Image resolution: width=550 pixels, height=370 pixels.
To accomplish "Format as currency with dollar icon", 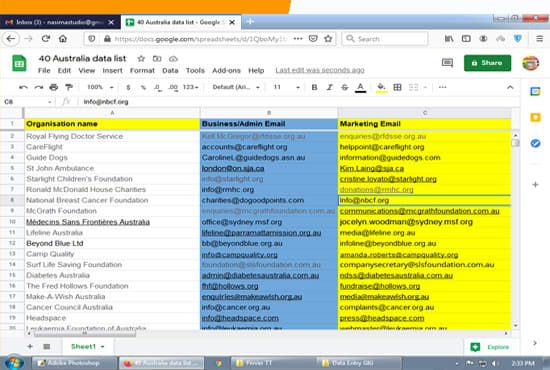I will [128, 87].
